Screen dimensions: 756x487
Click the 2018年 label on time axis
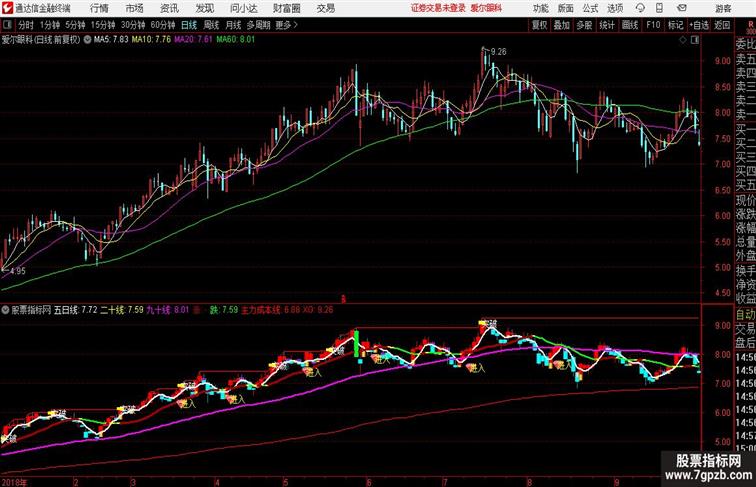click(x=14, y=482)
